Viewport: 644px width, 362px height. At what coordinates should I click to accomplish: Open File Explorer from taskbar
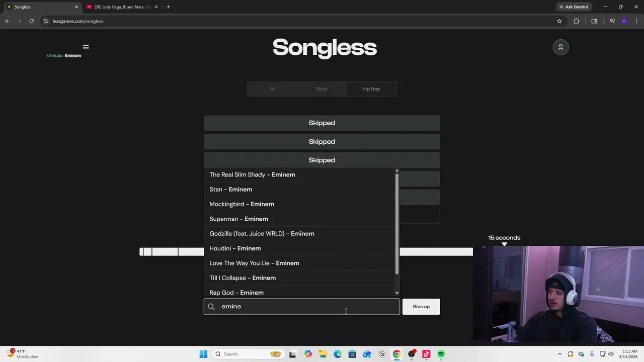323,354
